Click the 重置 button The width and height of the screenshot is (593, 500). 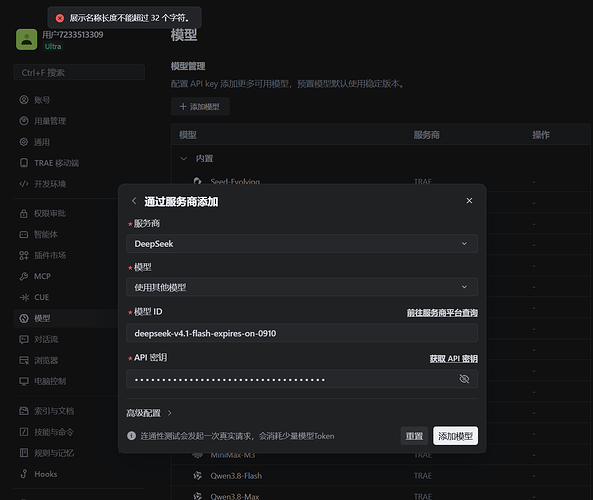(414, 436)
